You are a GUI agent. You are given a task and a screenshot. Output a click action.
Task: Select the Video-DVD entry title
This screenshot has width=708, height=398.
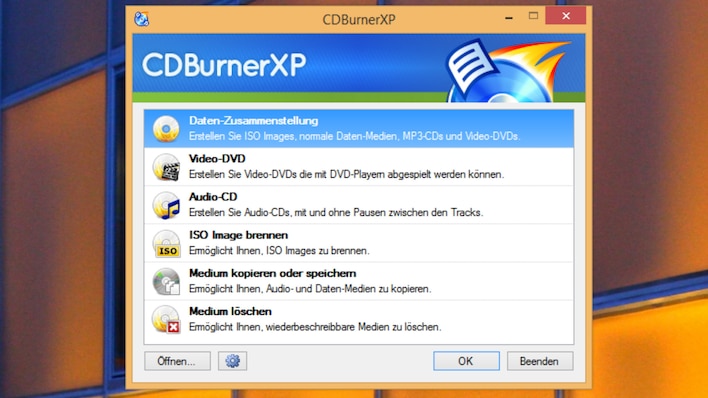217,159
